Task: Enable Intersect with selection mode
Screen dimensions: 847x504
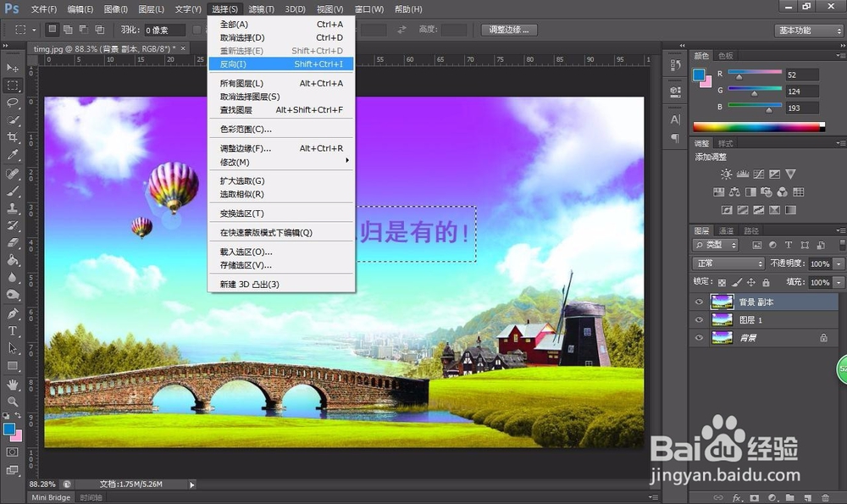Action: tap(100, 30)
